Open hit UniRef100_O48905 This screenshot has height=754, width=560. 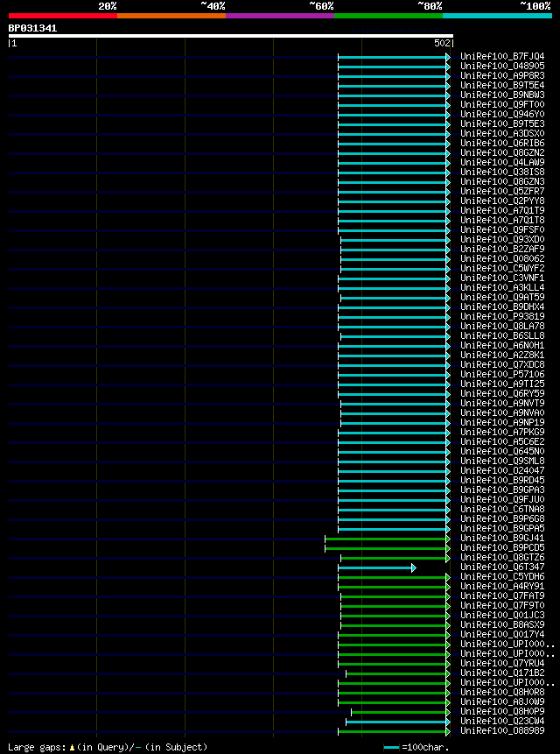pyautogui.click(x=502, y=67)
